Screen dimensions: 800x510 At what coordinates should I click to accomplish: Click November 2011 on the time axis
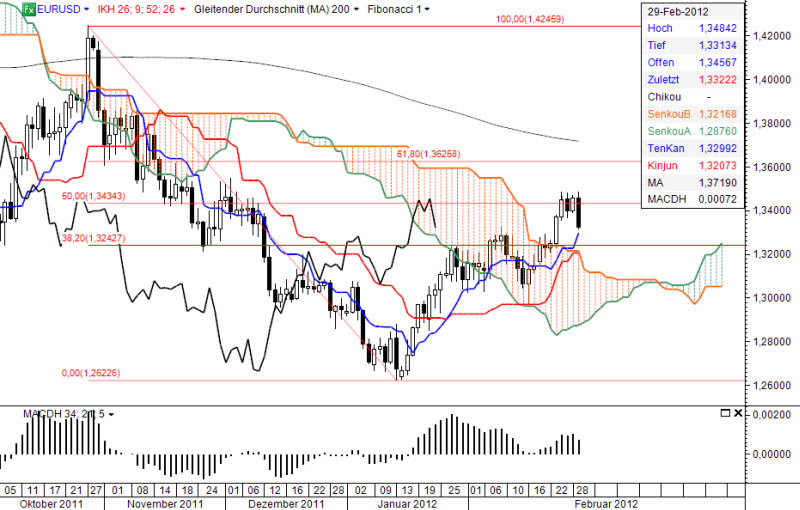pyautogui.click(x=165, y=504)
